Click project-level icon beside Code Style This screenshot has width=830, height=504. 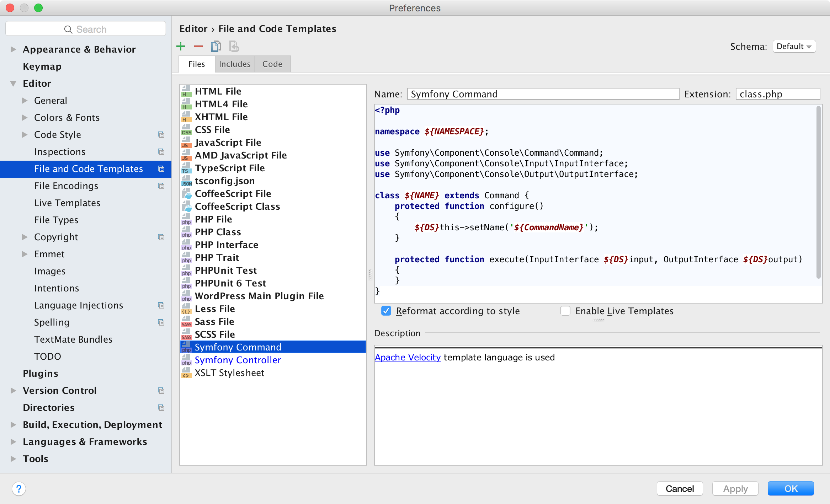[x=161, y=135]
